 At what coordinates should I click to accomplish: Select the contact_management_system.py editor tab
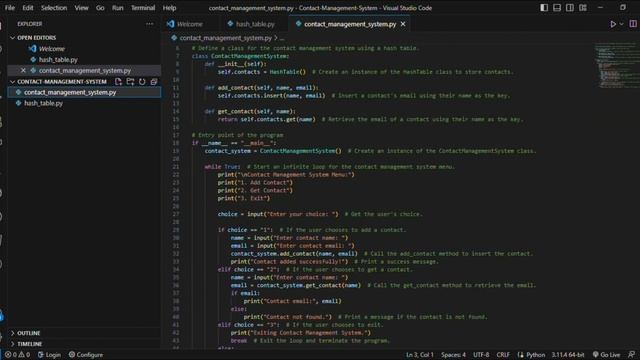[350, 24]
